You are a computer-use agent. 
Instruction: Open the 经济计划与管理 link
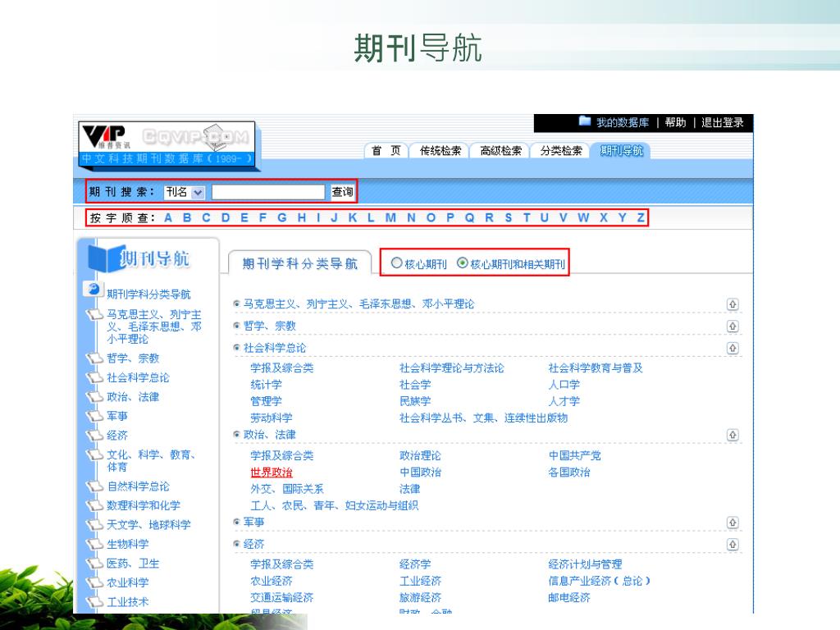tap(585, 564)
